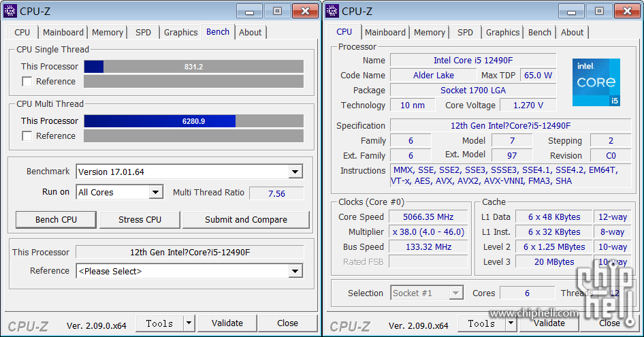The width and height of the screenshot is (644, 337).
Task: Click Validate button in left window
Action: [227, 323]
